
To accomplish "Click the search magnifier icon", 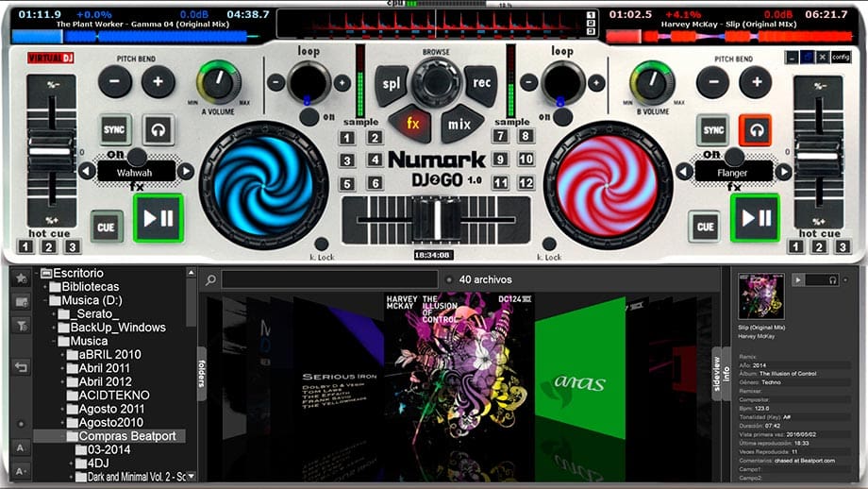I will (x=210, y=279).
